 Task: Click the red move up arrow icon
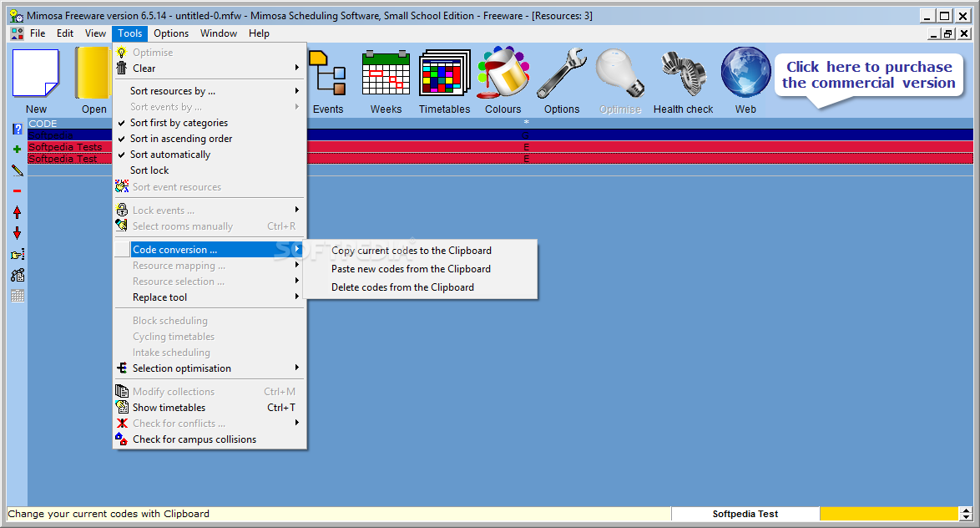[17, 212]
